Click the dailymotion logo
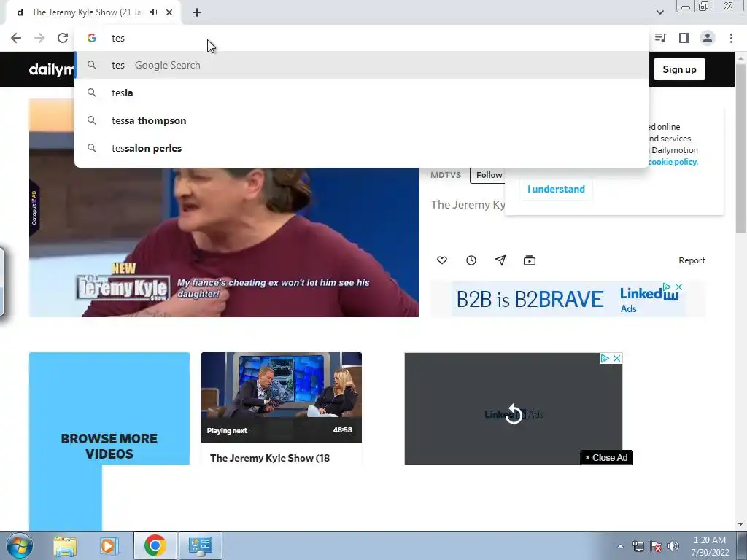The width and height of the screenshot is (747, 560). pyautogui.click(x=52, y=69)
